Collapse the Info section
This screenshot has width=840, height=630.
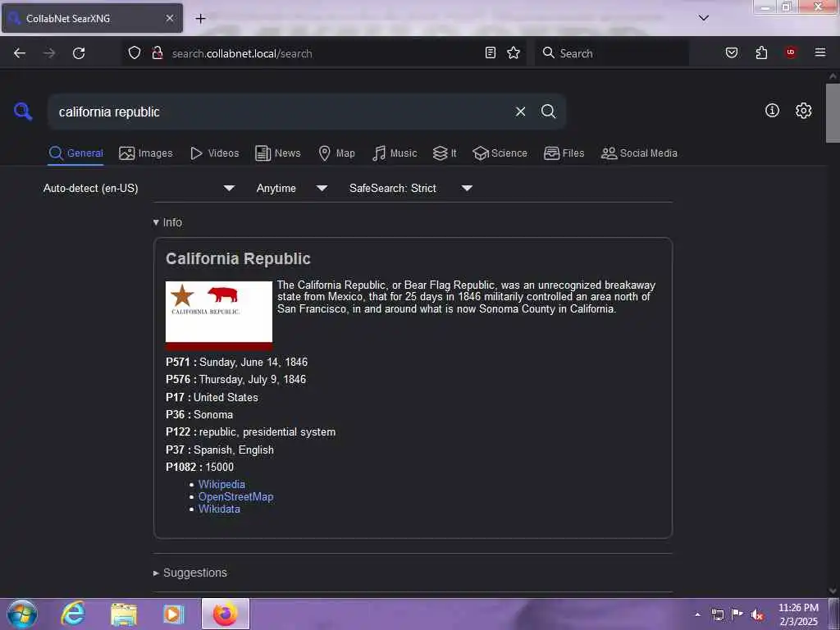[167, 222]
